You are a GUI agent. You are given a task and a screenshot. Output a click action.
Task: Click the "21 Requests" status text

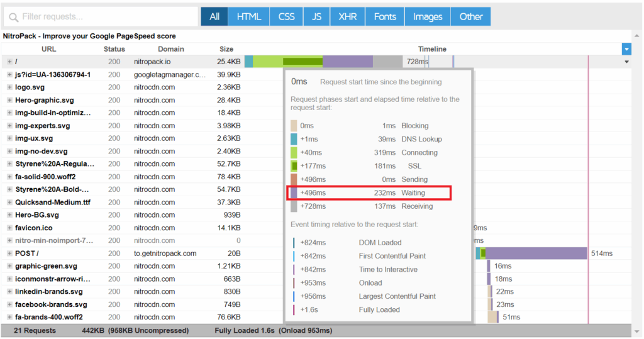35,330
